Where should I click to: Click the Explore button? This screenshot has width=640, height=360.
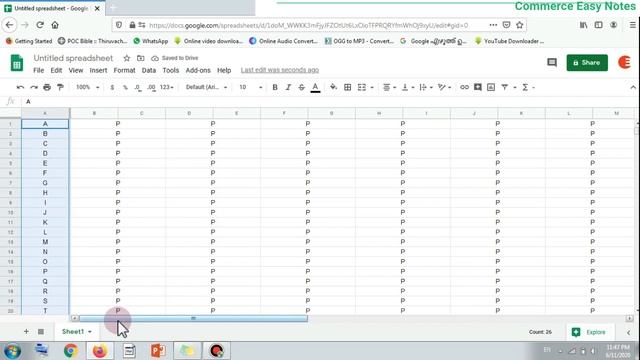[x=589, y=332]
